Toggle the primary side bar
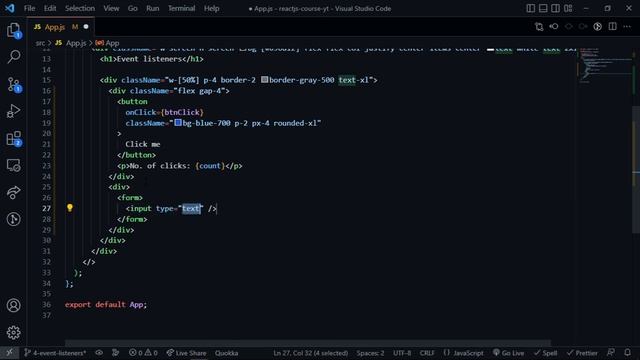640x360 pixels. pos(530,8)
